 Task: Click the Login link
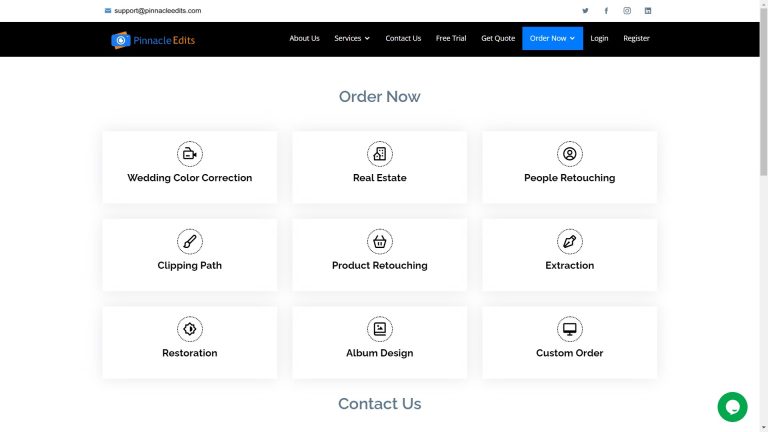point(599,38)
